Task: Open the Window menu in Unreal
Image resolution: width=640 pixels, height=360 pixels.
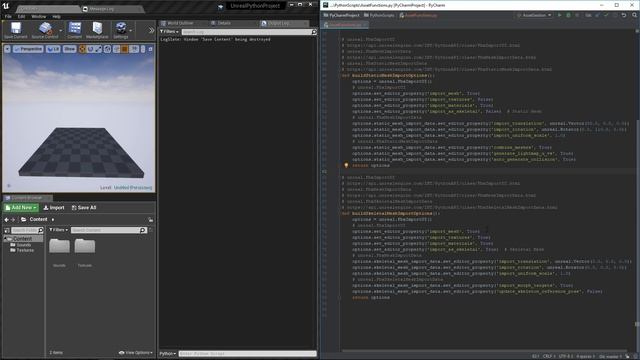Action: [x=39, y=16]
